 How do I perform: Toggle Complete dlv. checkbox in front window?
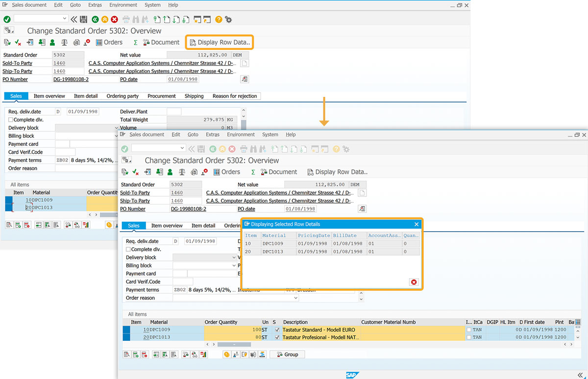[128, 250]
